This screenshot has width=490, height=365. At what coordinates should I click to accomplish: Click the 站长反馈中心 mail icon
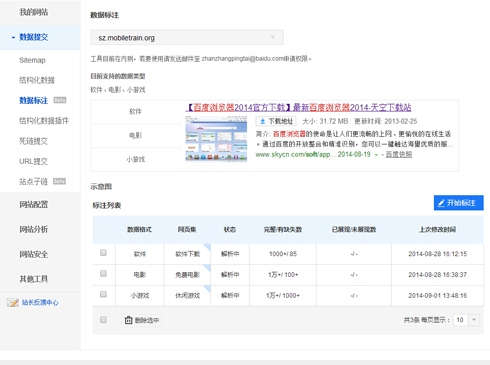13,303
